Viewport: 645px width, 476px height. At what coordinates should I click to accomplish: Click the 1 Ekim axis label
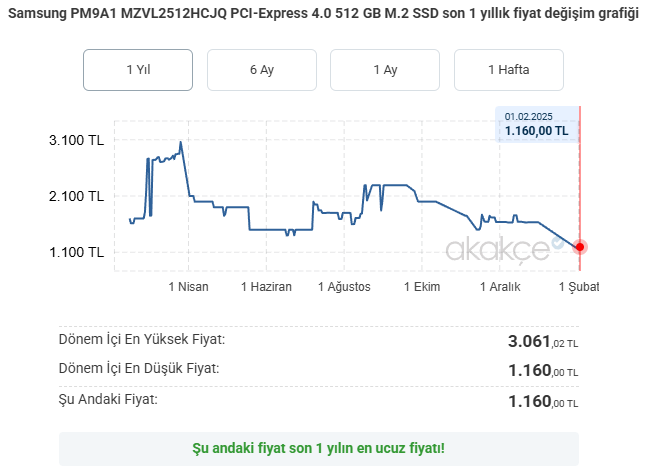422,287
